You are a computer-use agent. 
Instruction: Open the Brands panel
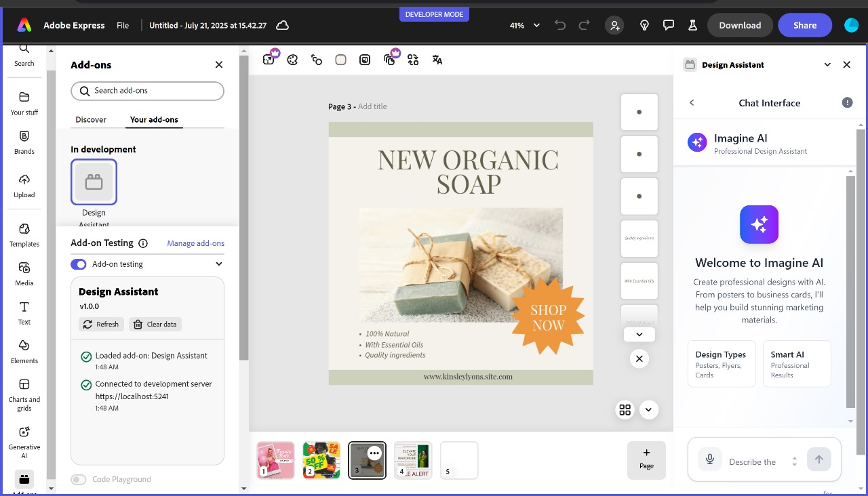click(24, 142)
